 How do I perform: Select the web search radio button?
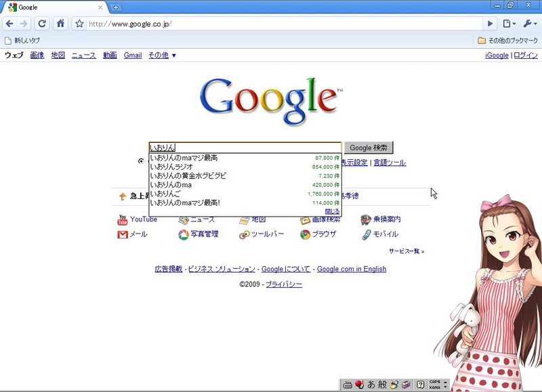[141, 161]
